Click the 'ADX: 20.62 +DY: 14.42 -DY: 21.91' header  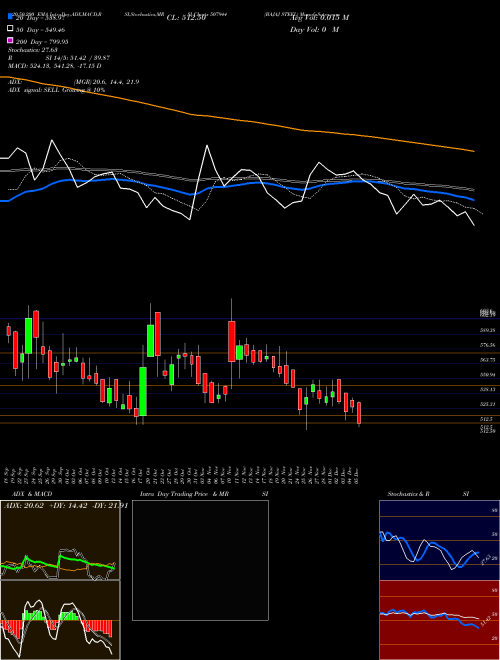pyautogui.click(x=66, y=506)
